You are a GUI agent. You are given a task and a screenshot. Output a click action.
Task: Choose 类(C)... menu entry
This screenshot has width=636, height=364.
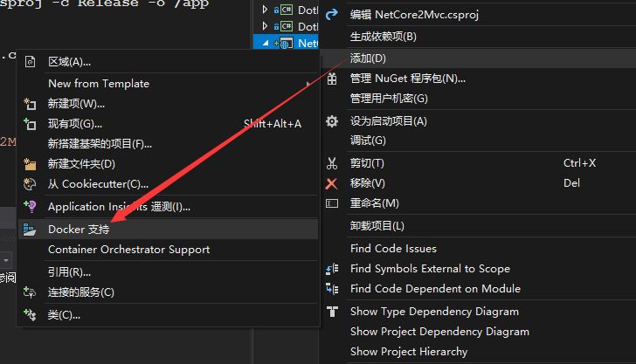click(x=168, y=315)
